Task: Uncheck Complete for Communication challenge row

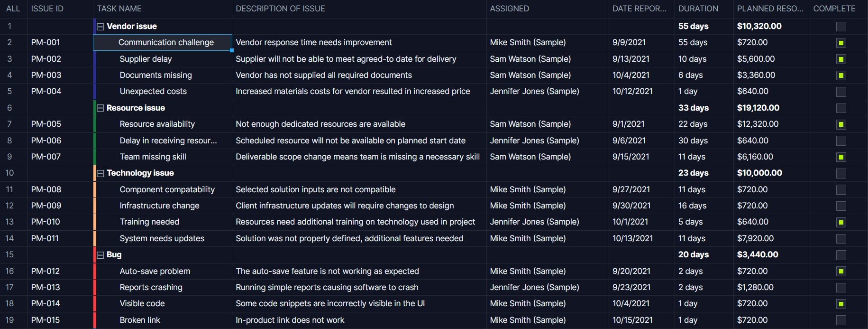Action: (841, 43)
